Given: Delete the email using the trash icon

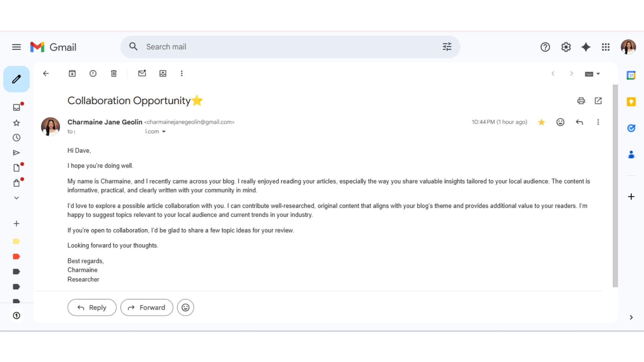Looking at the screenshot, I should (114, 73).
